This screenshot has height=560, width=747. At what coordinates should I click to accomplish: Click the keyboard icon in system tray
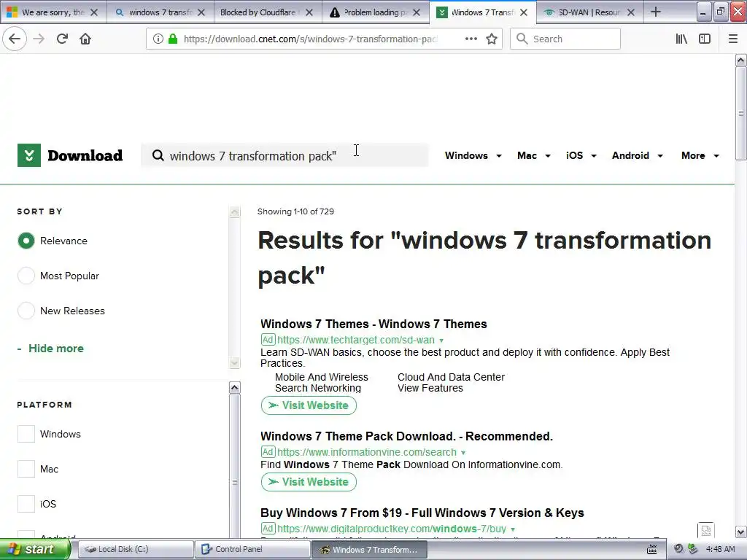tap(651, 550)
